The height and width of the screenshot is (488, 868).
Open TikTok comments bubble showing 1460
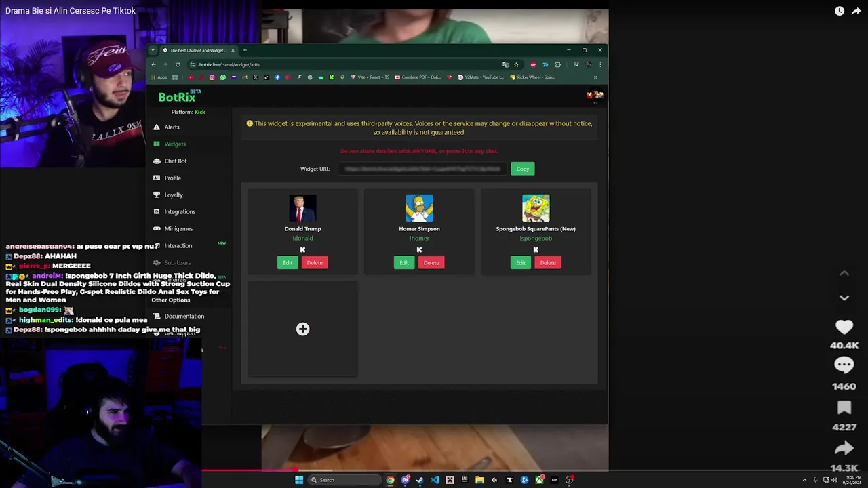click(x=844, y=365)
